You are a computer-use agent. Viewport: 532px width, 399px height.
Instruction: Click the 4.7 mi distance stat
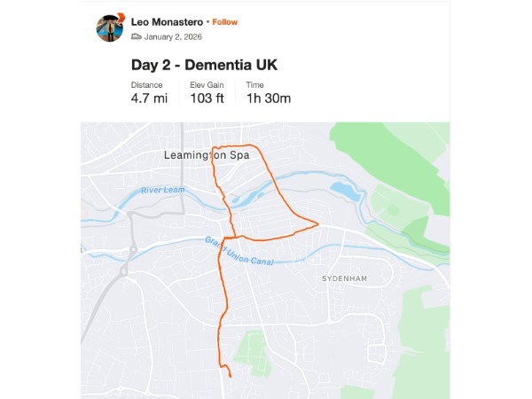pyautogui.click(x=149, y=98)
